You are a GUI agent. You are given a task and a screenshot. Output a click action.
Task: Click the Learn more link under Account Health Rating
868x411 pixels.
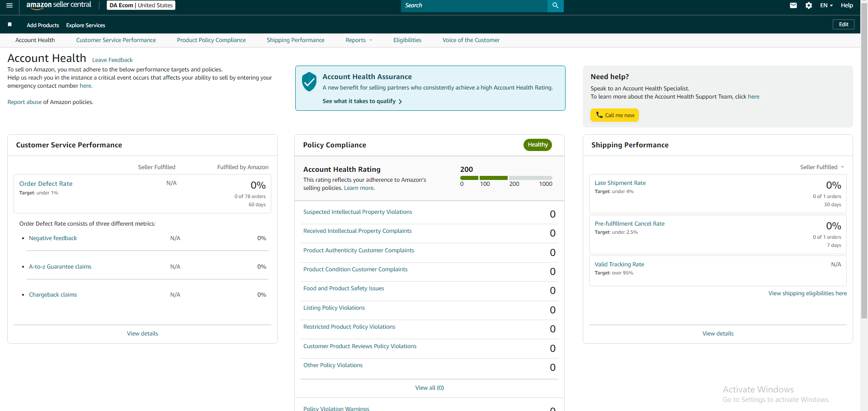click(359, 188)
